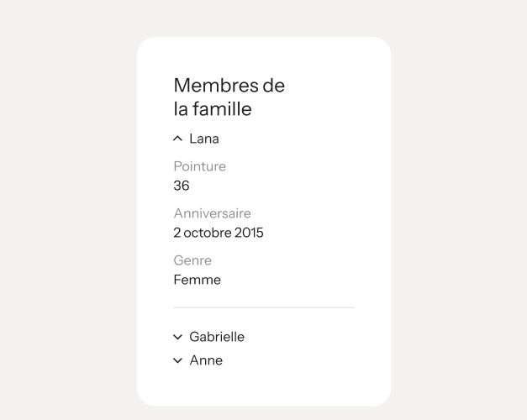Screen dimensions: 527x420
Task: Click the word Membres in the heading
Action: click(x=217, y=86)
